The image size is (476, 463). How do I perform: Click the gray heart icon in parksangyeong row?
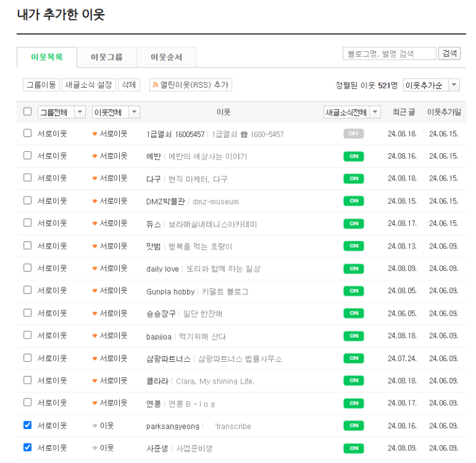(95, 426)
